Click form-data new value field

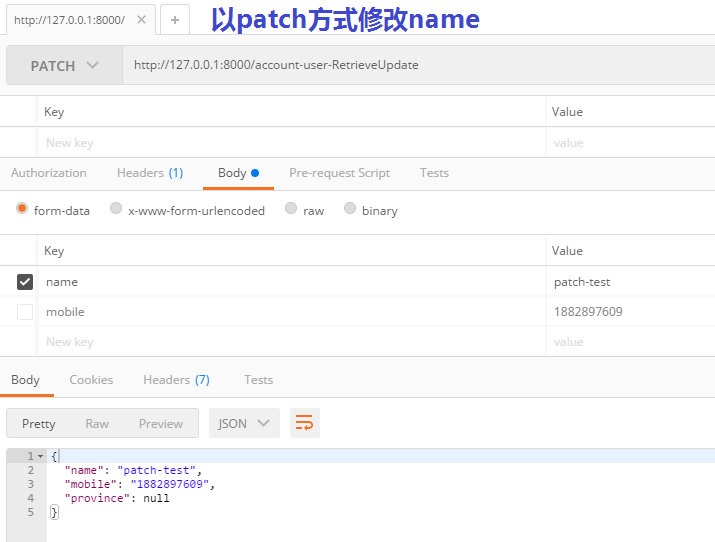(631, 342)
